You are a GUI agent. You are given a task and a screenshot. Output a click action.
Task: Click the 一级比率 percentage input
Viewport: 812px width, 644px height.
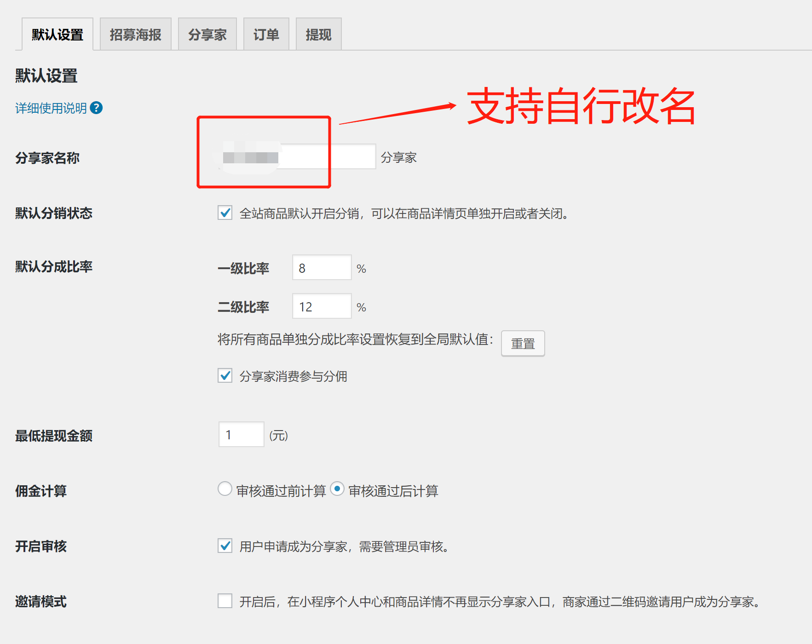point(322,268)
